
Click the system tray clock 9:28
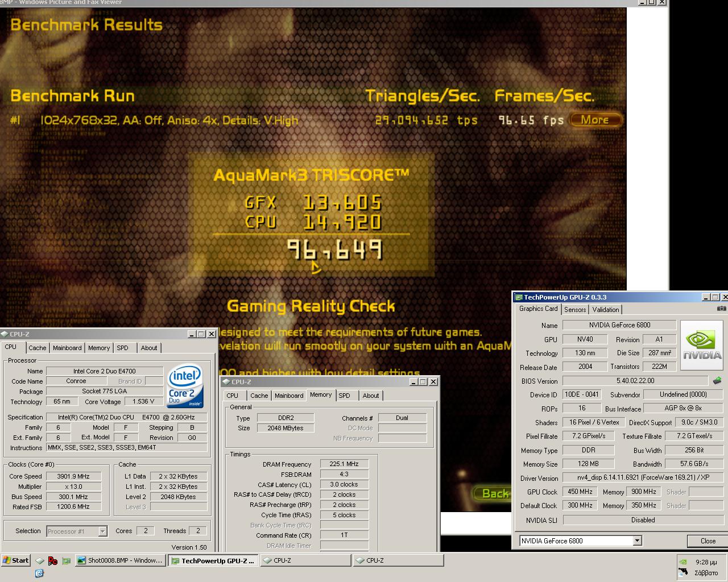coord(705,562)
